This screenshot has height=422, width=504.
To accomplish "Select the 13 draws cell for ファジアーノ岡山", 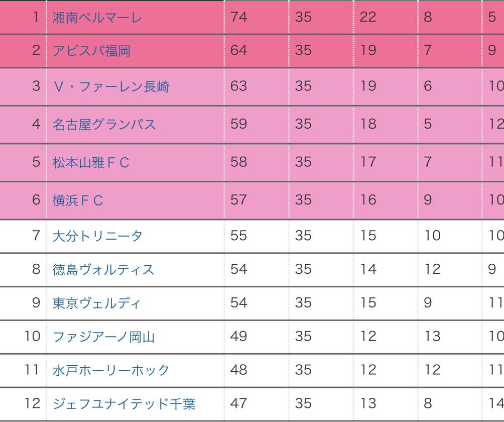I will tap(432, 336).
